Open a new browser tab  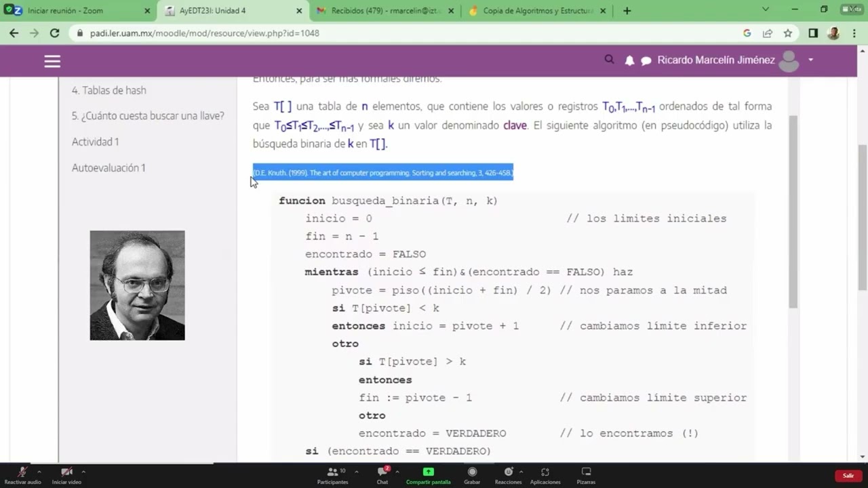point(627,11)
